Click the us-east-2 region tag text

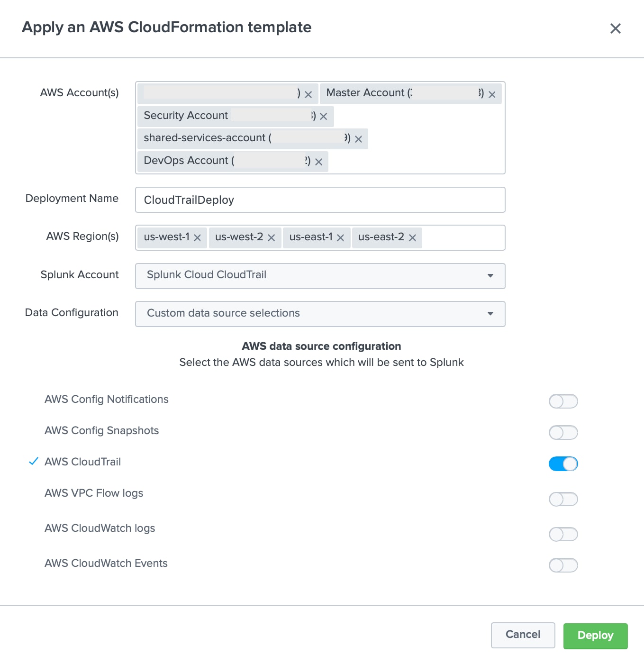pos(381,236)
